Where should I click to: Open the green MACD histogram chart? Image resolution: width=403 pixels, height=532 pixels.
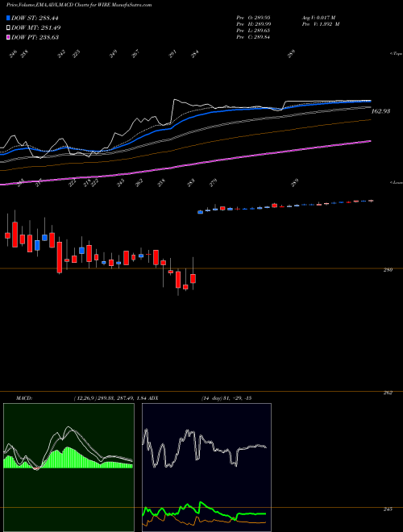(69, 468)
